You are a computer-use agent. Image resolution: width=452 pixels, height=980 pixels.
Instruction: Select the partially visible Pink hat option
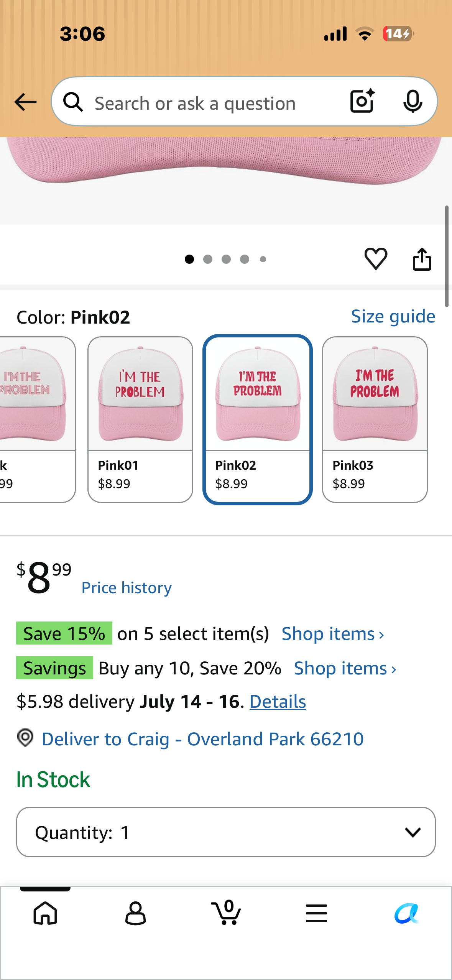pos(37,419)
